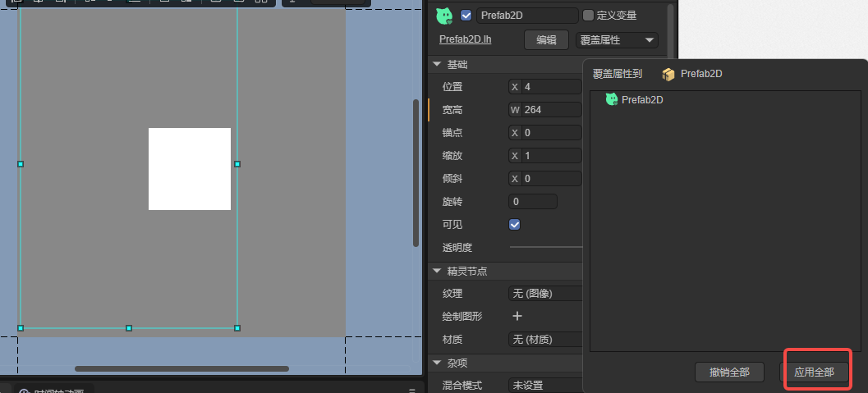Viewport: 868px width, 393px height.
Task: Click the 透明度 slider track
Action: (x=546, y=247)
